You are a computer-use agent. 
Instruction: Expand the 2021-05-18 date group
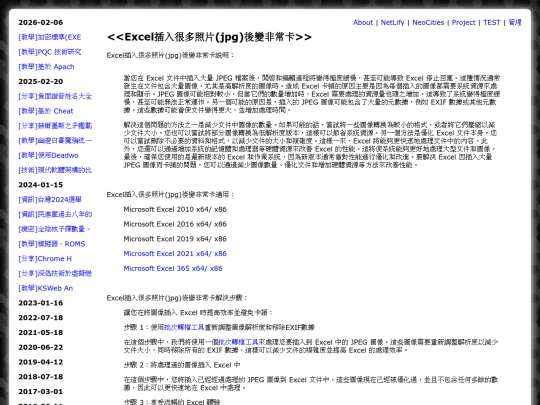click(x=41, y=332)
